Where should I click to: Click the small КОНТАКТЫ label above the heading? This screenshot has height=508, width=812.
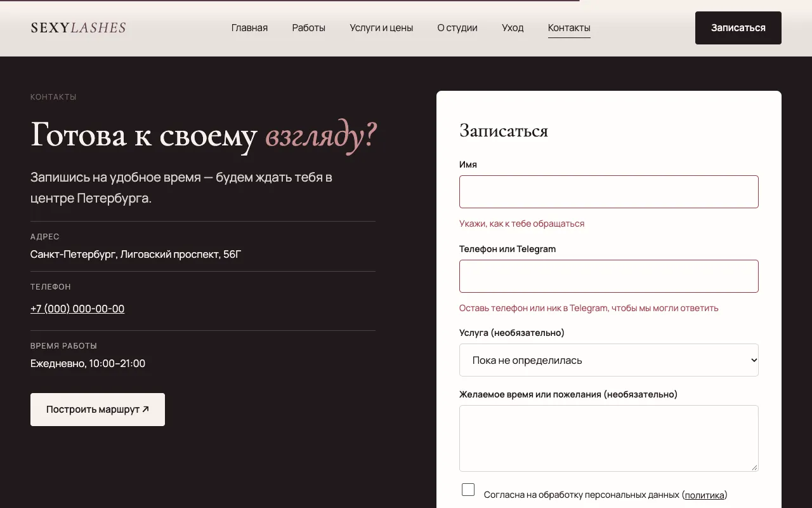click(53, 97)
